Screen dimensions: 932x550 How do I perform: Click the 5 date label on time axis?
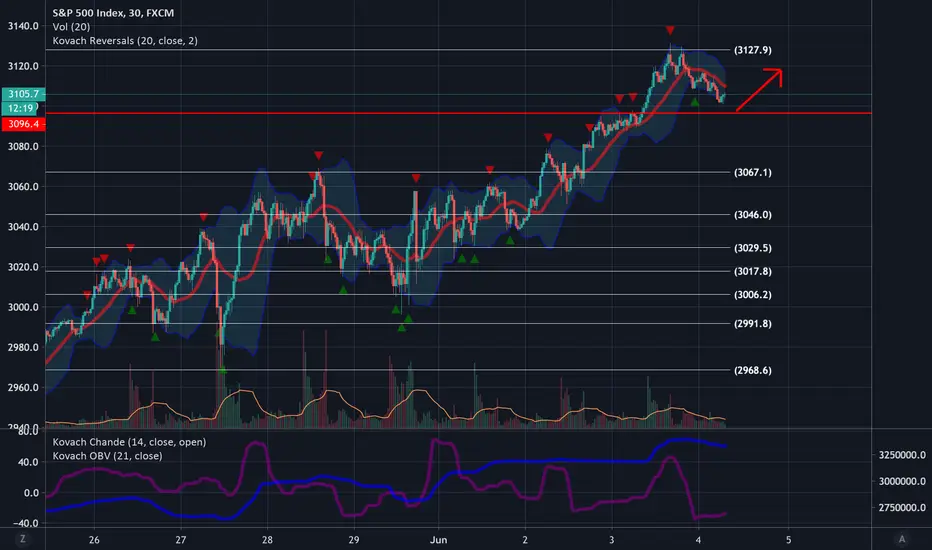[x=789, y=540]
